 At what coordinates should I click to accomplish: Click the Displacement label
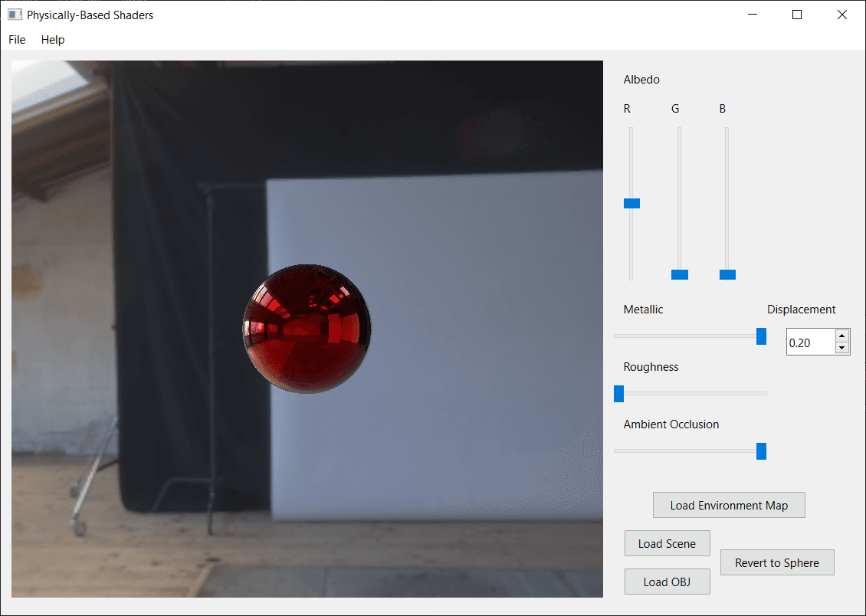coord(801,309)
